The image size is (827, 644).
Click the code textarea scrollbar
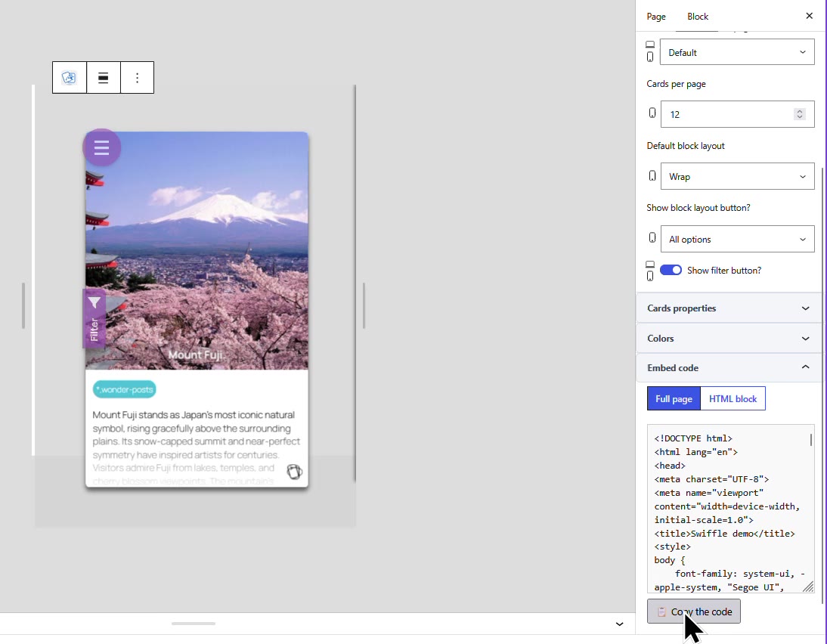pyautogui.click(x=810, y=439)
